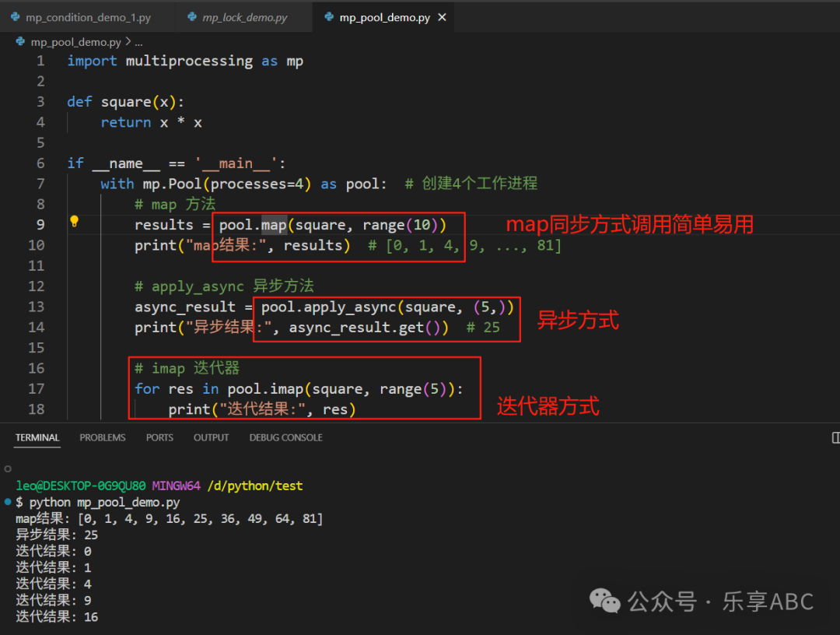Click line number 17 in the gutter

coord(37,388)
